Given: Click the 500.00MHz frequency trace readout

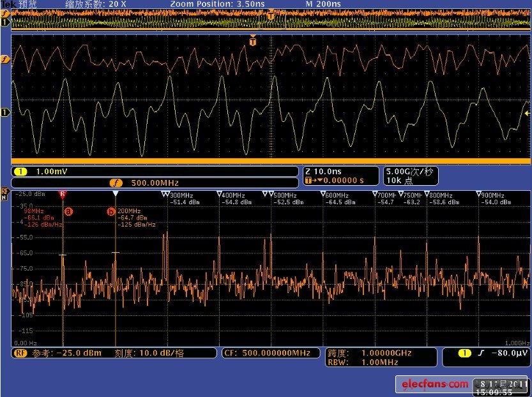Looking at the screenshot, I should [x=155, y=182].
